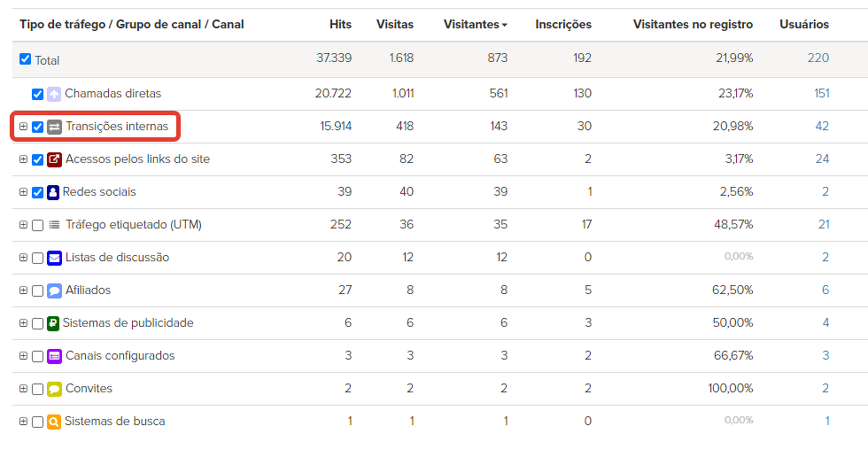Screen dimensions: 868x457
Task: Click the Redes sociais person icon
Action: click(x=53, y=192)
